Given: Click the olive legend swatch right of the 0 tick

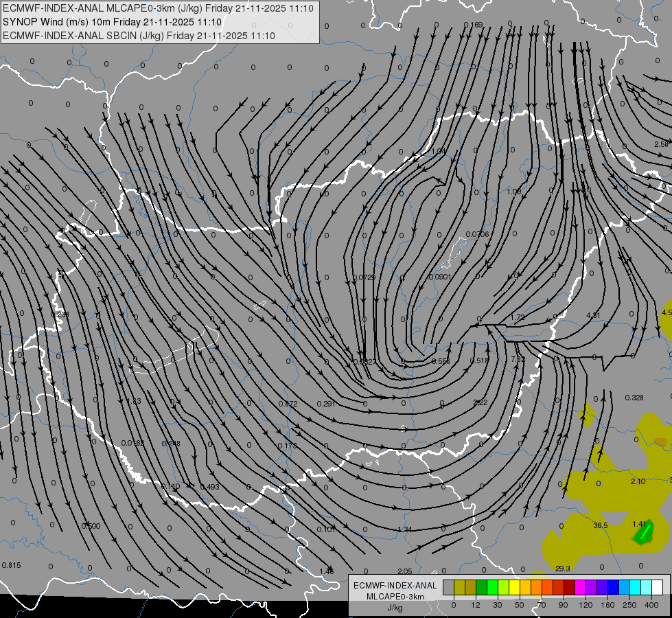Looking at the screenshot, I should [x=459, y=588].
